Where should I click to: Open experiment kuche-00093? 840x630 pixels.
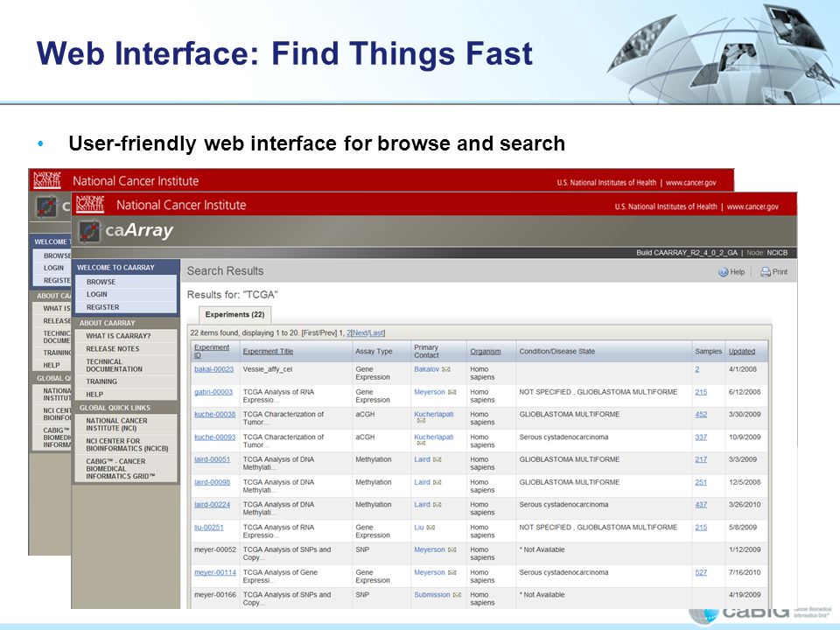click(x=215, y=437)
